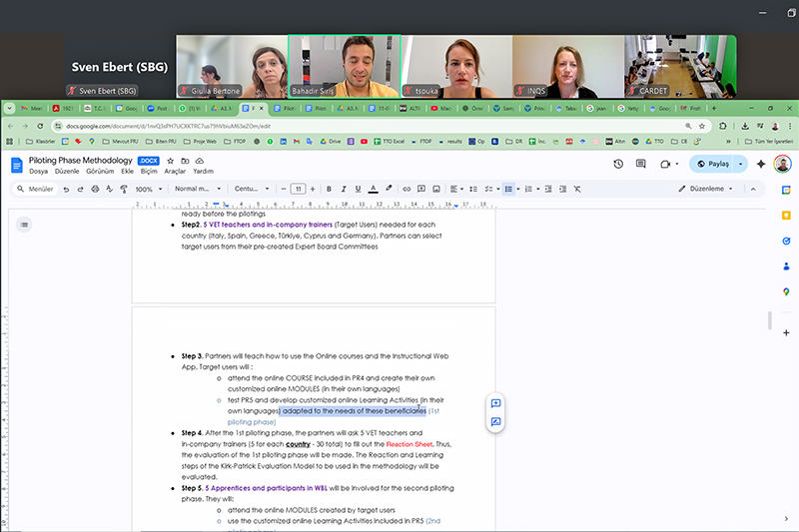Toggle underline formatting
Viewport: 799px width, 532px height.
pos(358,189)
